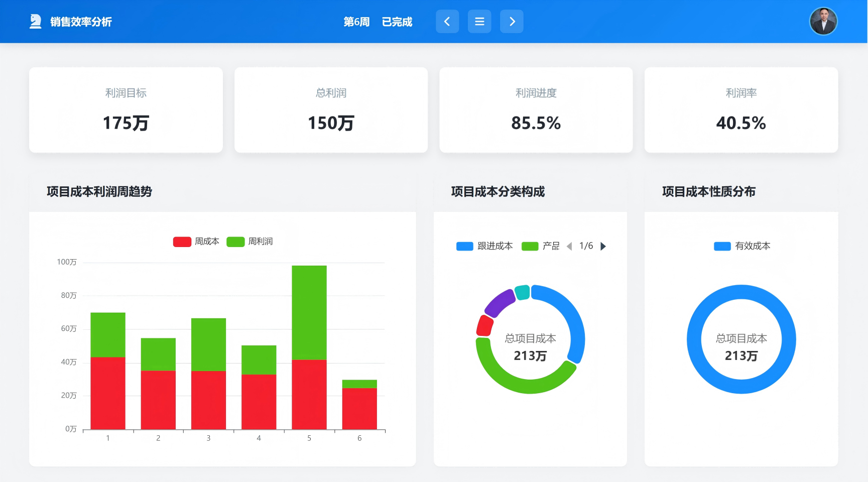Go to previous legend page beside 1/6 indicator
The image size is (868, 482).
pyautogui.click(x=570, y=246)
